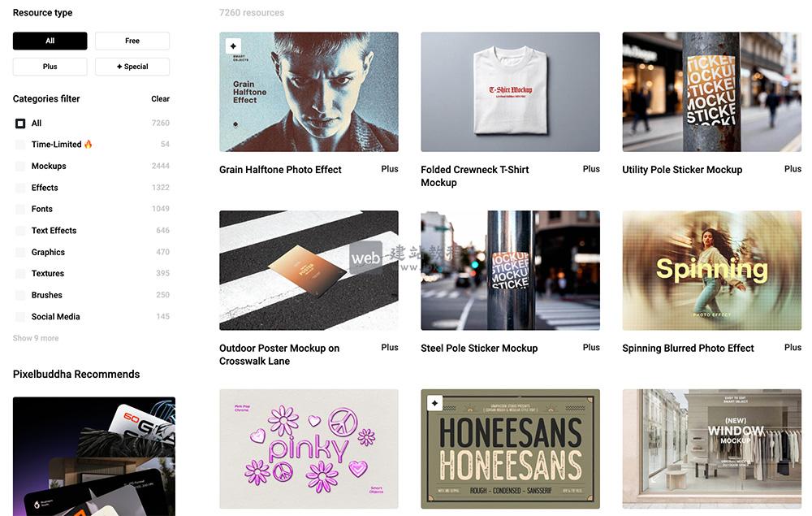Open the Window Mockup storefront thumbnail
This screenshot has height=516, width=812.
pyautogui.click(x=711, y=449)
